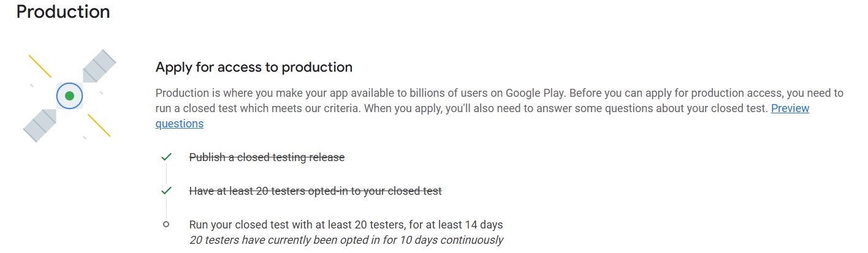Image resolution: width=868 pixels, height=253 pixels.
Task: Click the connector line above the hollow circle step
Action: (166, 208)
